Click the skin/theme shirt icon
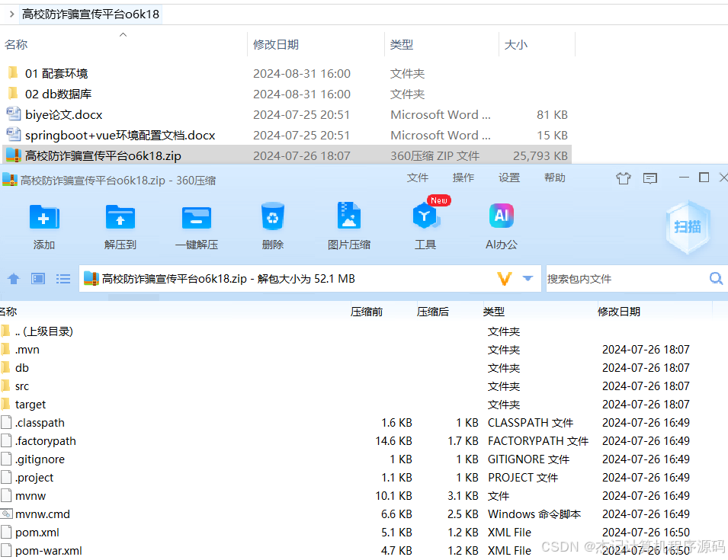The width and height of the screenshot is (728, 560). [624, 178]
